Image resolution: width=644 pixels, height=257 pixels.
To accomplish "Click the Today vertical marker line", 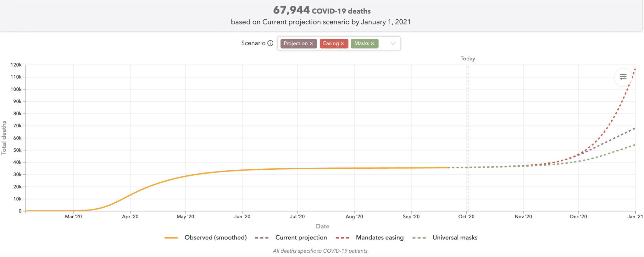I will [x=468, y=126].
